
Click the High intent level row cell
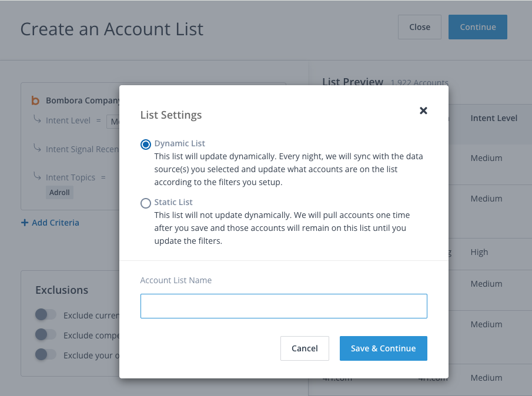click(479, 252)
